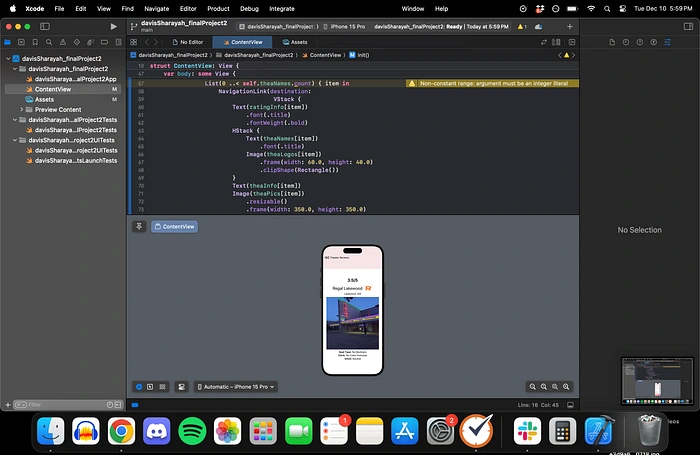Open Automatic – iPhone 15 Pro device dropdown
Screen dimensions: 700x455
(x=236, y=386)
